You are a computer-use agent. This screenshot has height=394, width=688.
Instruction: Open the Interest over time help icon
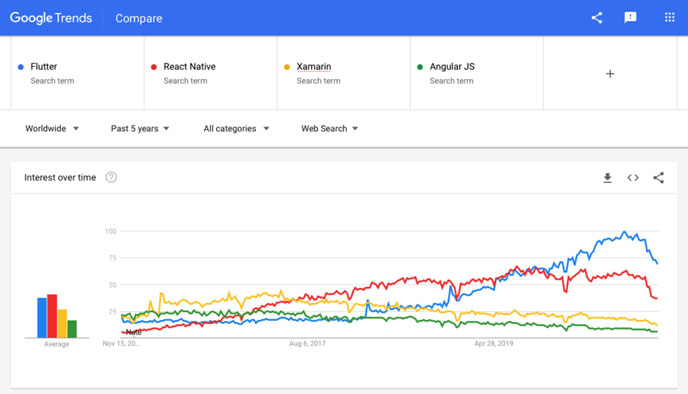coord(111,177)
